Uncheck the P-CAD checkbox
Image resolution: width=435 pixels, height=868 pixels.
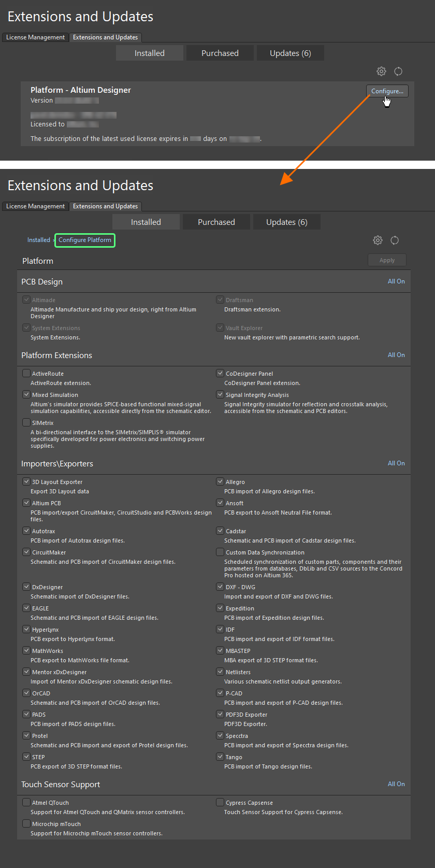[x=220, y=693]
